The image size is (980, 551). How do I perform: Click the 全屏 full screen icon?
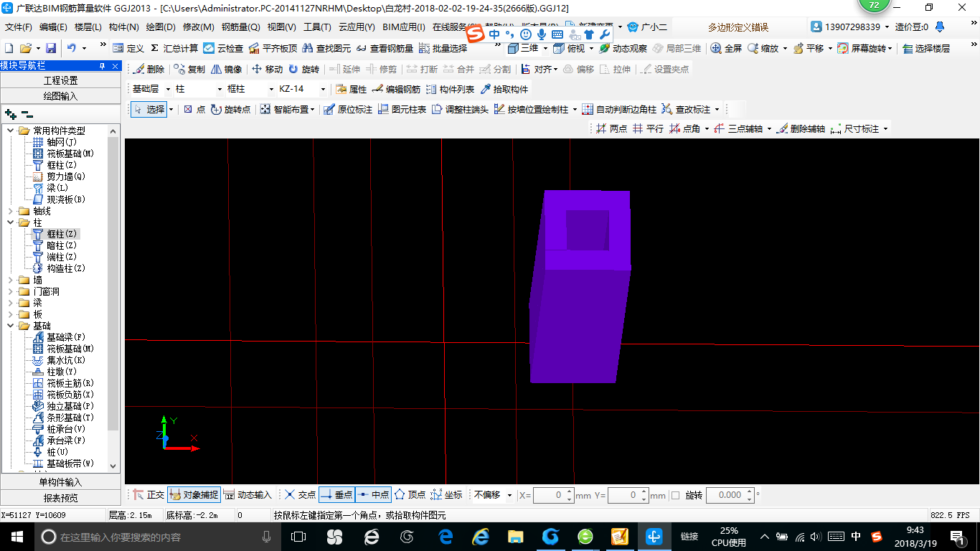(x=726, y=48)
